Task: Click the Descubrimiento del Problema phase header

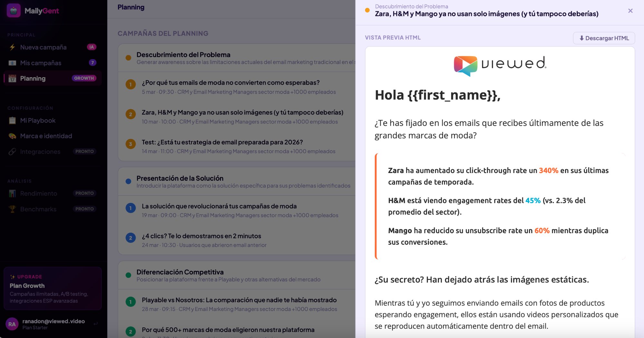Action: pos(237,58)
